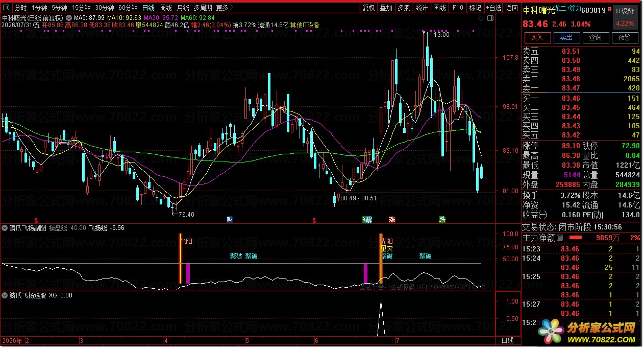
Task: Select the 15分钟 period tab
Action: [x=81, y=8]
